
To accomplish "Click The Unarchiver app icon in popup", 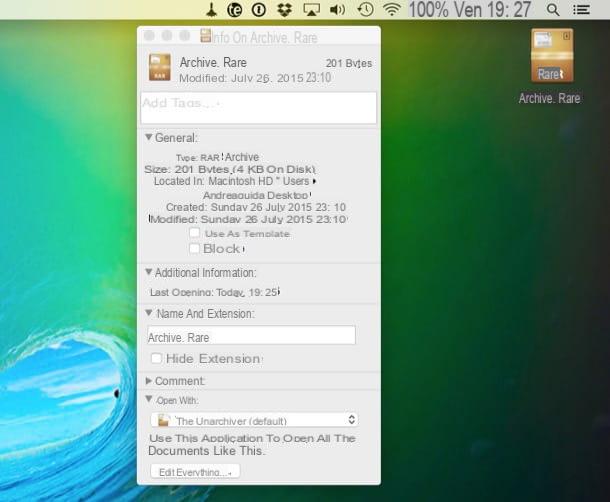I will pyautogui.click(x=163, y=420).
